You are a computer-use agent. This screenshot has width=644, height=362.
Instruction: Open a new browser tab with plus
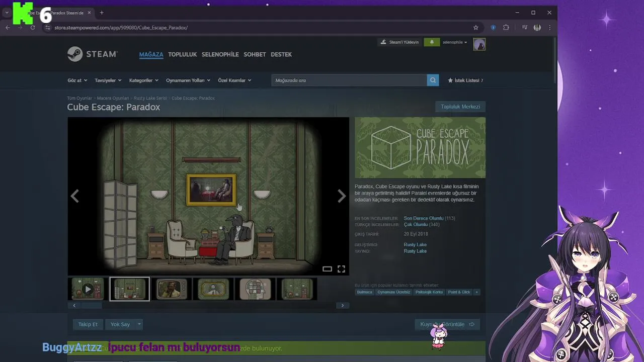tap(102, 13)
